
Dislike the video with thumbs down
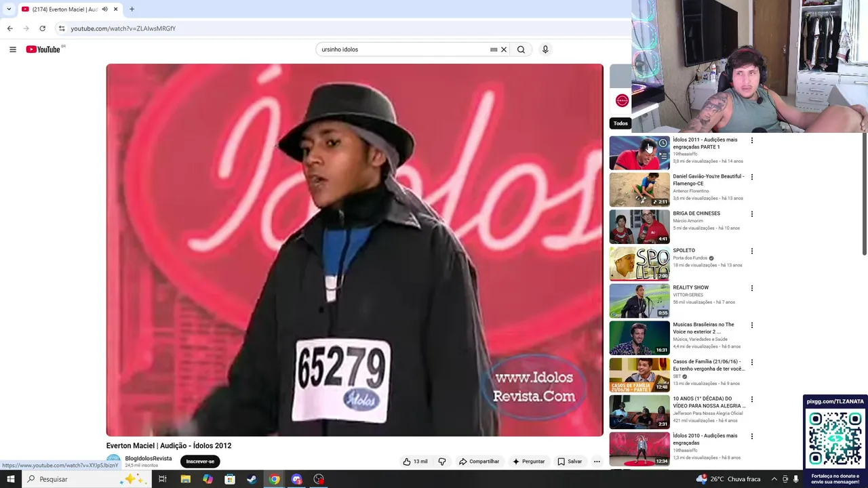pos(442,462)
